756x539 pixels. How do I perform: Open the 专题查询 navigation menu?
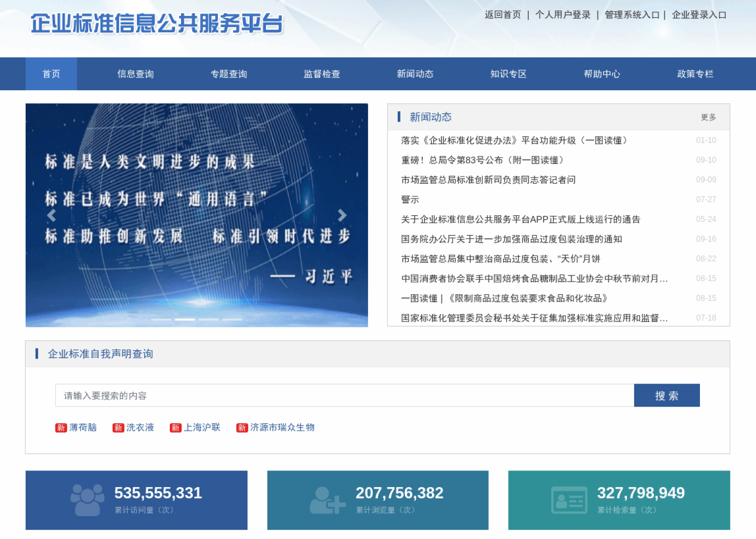[229, 74]
